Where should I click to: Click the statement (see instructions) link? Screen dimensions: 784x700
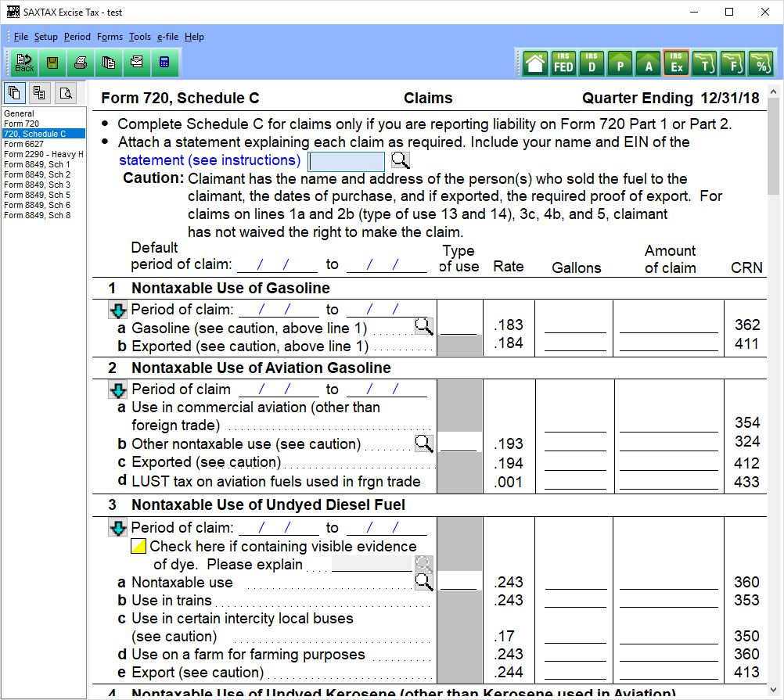coord(210,160)
